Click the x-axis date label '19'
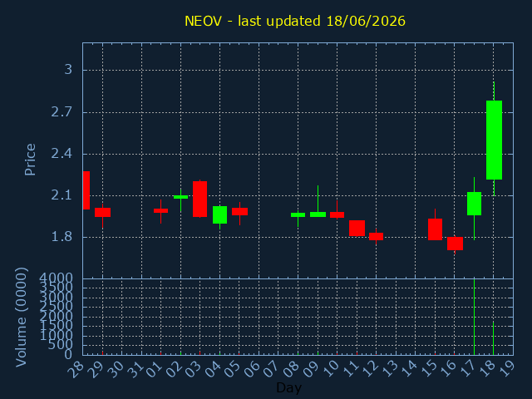The height and width of the screenshot is (399, 532). point(507,369)
